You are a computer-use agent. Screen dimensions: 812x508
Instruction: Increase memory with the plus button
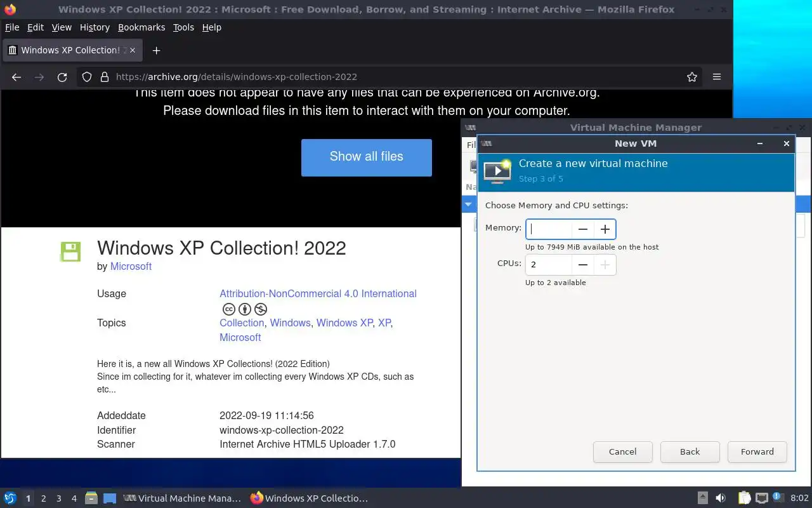605,229
